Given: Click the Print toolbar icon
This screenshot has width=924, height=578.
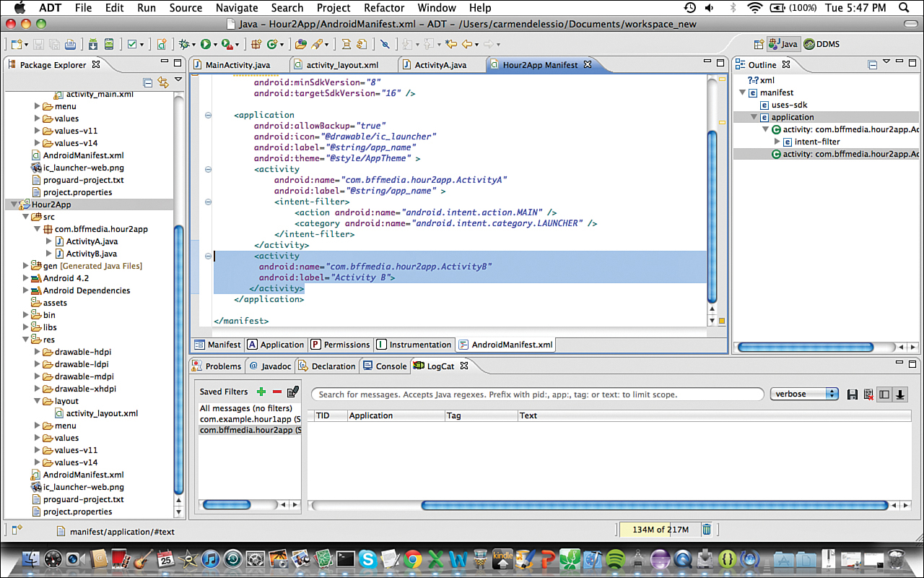Looking at the screenshot, I should click(x=70, y=44).
